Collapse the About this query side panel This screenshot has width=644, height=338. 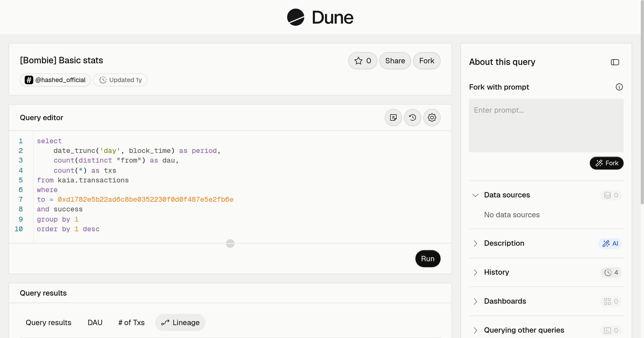615,62
